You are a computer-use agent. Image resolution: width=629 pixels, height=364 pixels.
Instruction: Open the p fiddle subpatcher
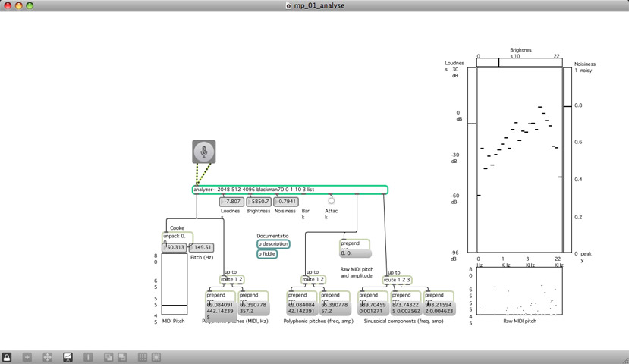pyautogui.click(x=266, y=253)
